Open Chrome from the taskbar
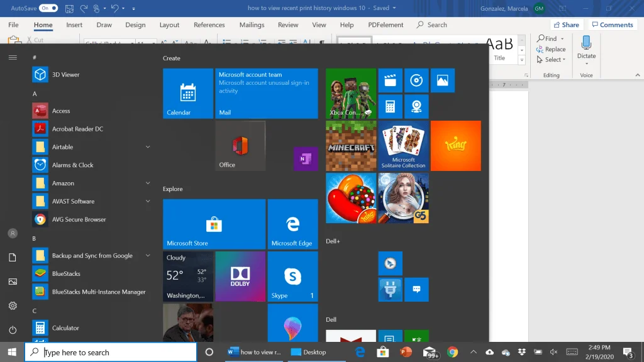Screen dimensions: 644x362 pos(453,352)
